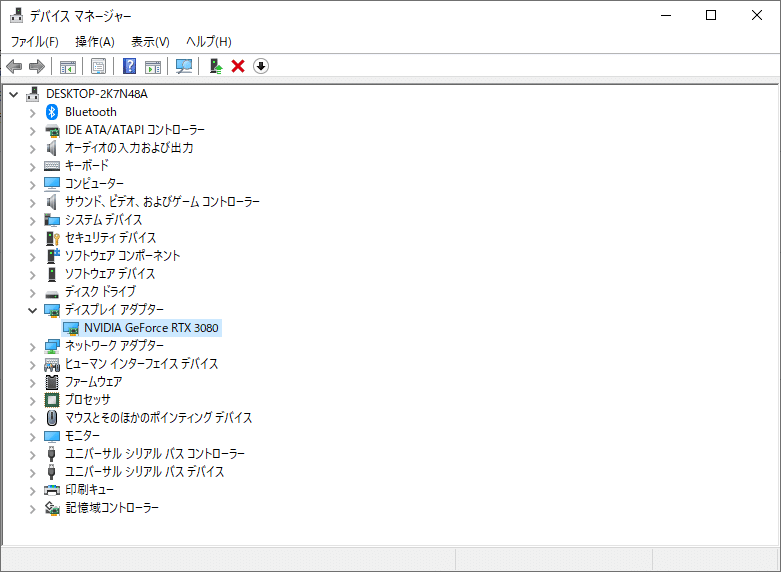The width and height of the screenshot is (781, 572).
Task: Minimize the デバイス マネージャー window
Action: click(666, 15)
